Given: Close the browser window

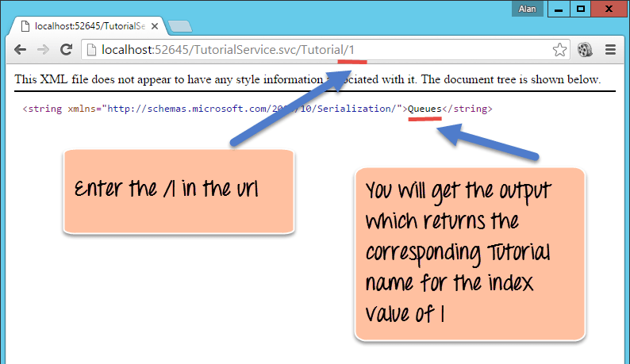Looking at the screenshot, I should [609, 10].
